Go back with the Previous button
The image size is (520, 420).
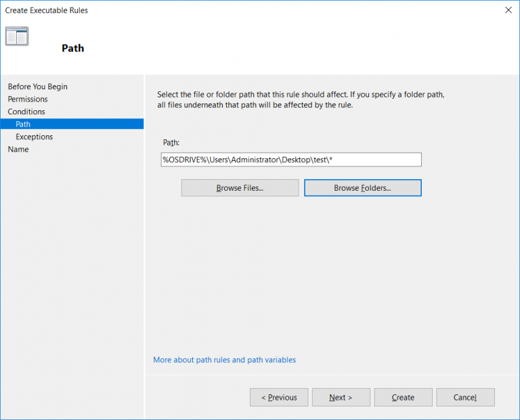coord(279,397)
